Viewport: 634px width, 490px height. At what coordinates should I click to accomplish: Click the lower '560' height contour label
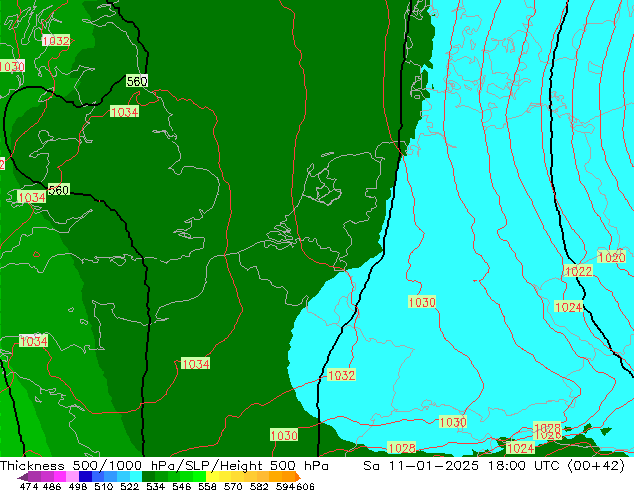coord(59,190)
